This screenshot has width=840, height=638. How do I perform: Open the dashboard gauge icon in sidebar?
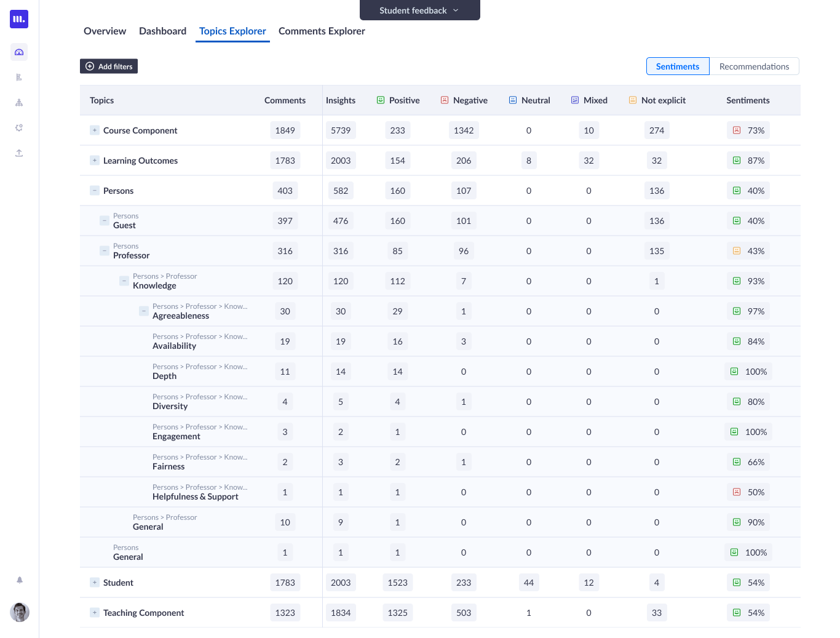19,52
